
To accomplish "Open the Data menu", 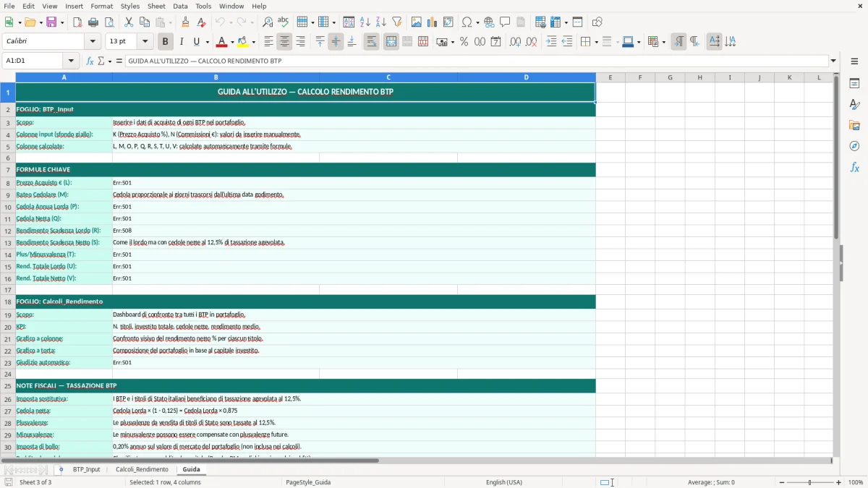I will coord(180,6).
